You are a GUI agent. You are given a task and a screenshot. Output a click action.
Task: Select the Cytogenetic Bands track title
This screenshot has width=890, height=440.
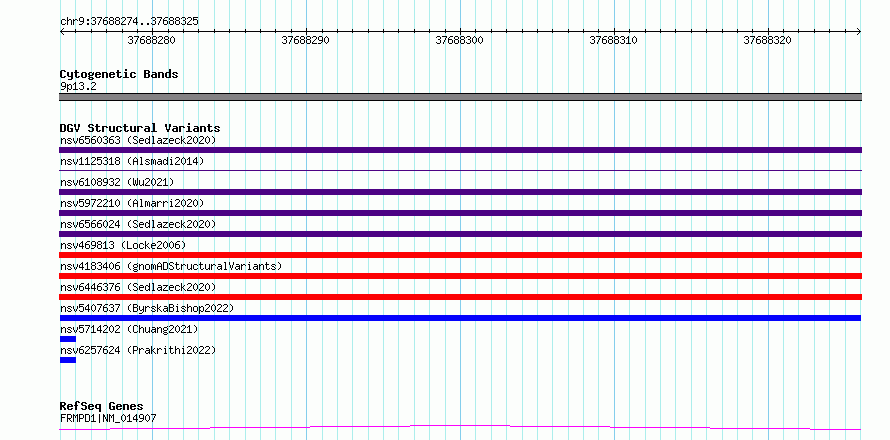click(x=119, y=74)
